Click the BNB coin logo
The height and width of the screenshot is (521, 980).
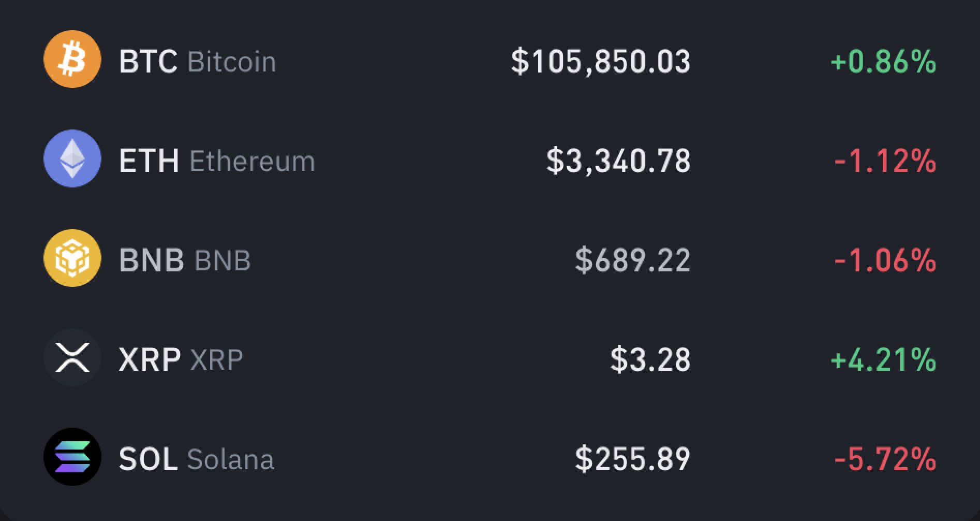tap(71, 257)
